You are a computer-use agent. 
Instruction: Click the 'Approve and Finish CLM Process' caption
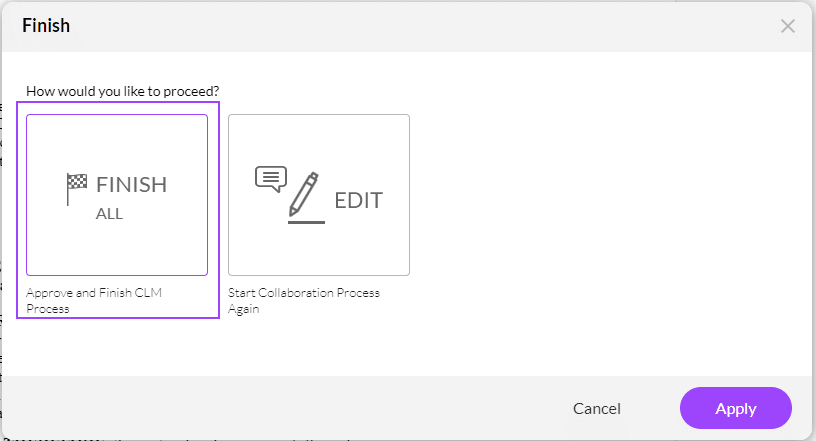click(x=94, y=300)
